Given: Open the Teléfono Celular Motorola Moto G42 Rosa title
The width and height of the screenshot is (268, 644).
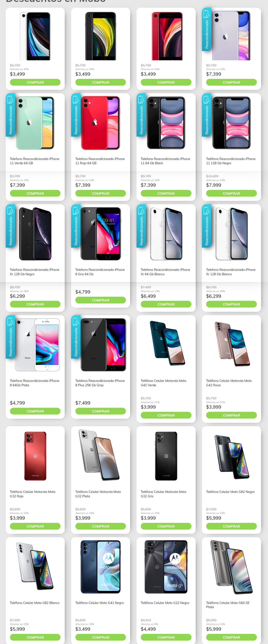Looking at the screenshot, I should pyautogui.click(x=229, y=383).
